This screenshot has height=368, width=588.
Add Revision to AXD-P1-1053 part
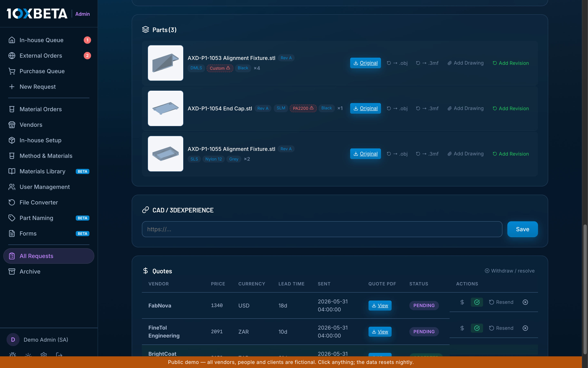(511, 63)
